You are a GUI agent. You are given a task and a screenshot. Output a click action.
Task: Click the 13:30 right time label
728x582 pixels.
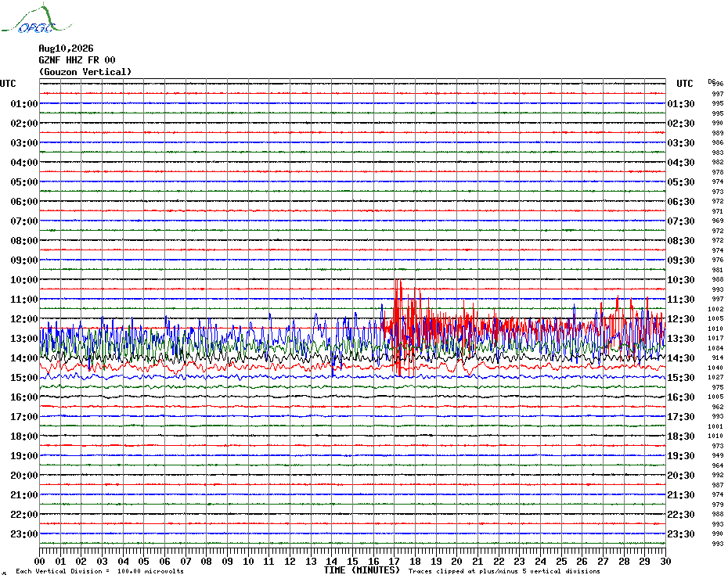(681, 339)
